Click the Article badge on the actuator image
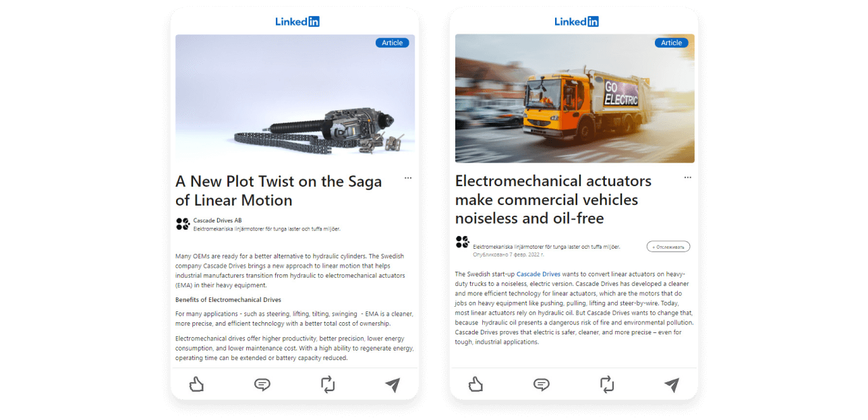 coord(393,42)
